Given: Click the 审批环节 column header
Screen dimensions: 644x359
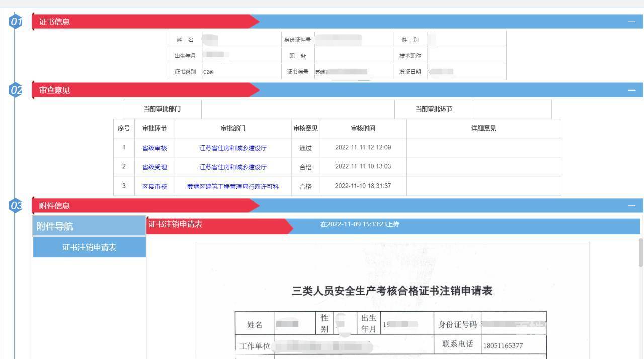Looking at the screenshot, I should [x=154, y=129].
